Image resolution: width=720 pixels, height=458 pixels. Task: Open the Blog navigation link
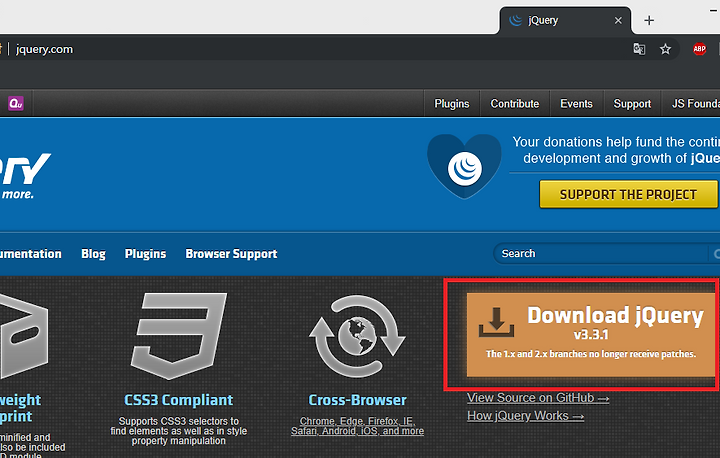93,254
